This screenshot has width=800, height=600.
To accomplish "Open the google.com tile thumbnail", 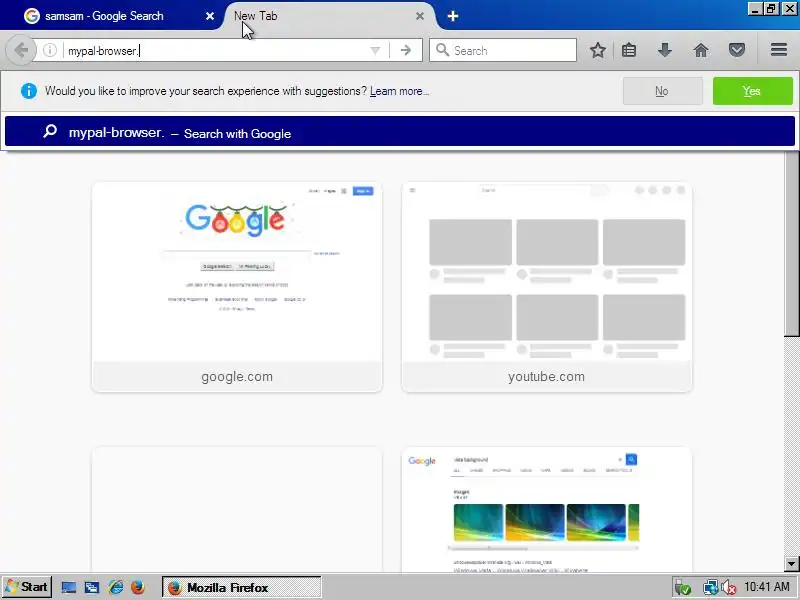I will [x=237, y=272].
